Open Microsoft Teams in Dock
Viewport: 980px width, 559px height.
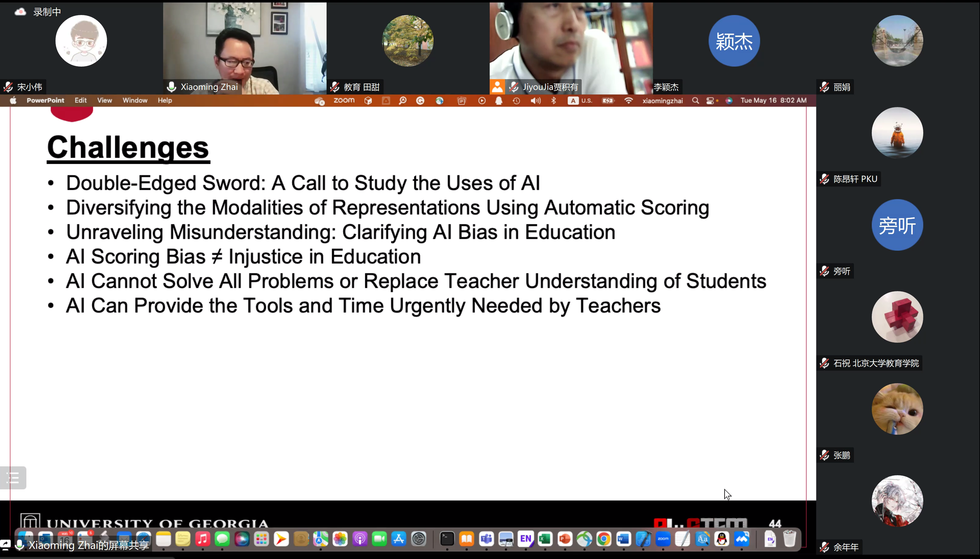coord(486,539)
